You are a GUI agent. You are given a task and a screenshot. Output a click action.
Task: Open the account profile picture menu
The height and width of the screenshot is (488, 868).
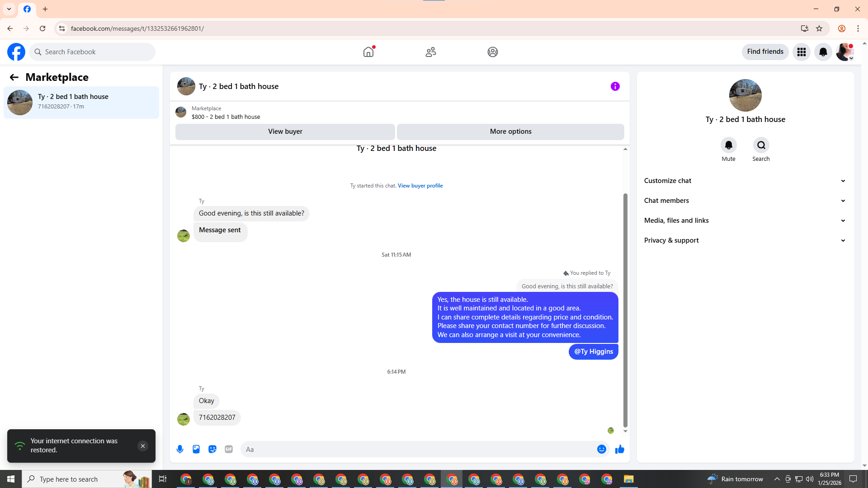tap(844, 52)
